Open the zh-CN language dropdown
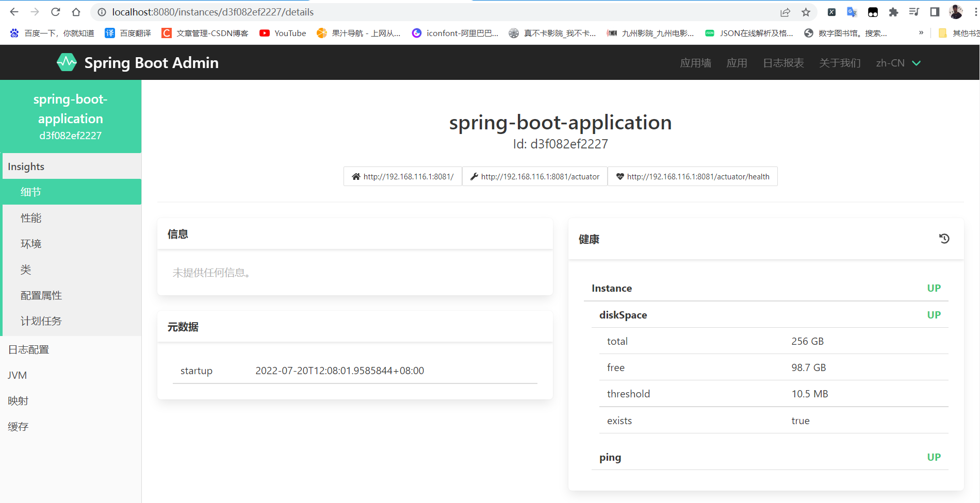 [x=898, y=63]
